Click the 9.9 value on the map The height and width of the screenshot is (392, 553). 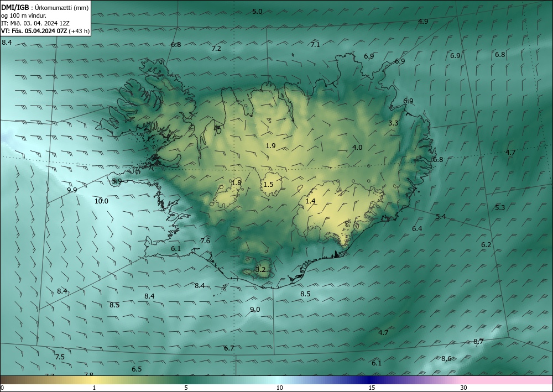[x=72, y=190]
